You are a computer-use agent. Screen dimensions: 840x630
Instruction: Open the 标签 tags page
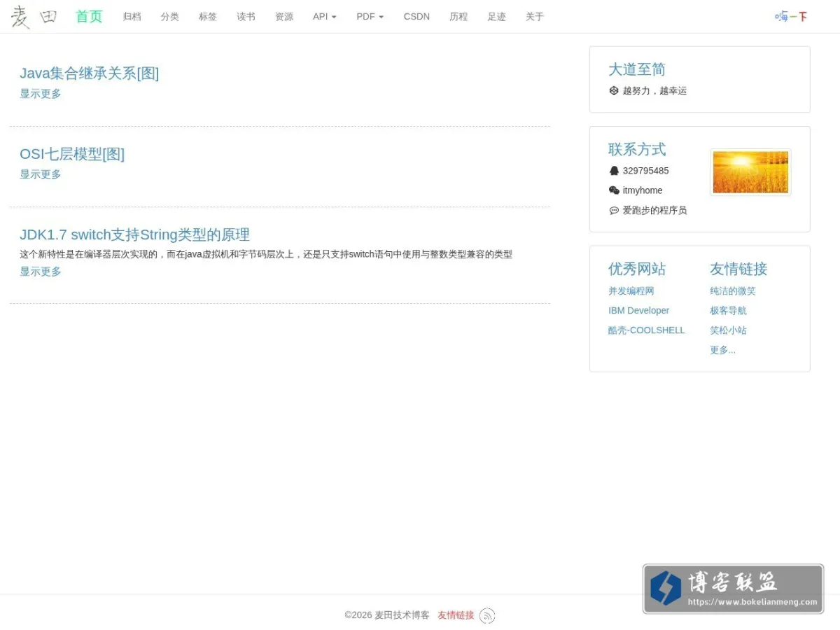208,17
